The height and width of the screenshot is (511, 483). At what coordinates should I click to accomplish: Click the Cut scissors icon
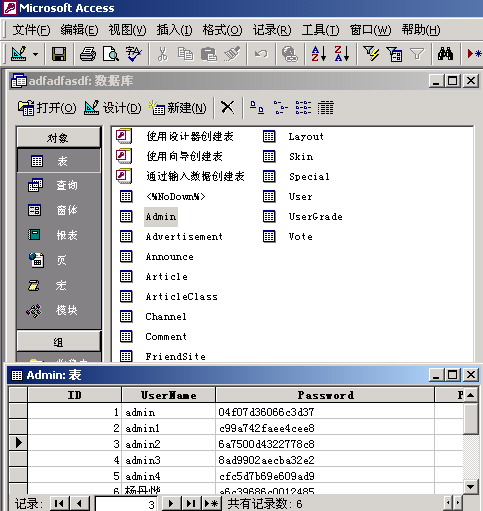(162, 54)
